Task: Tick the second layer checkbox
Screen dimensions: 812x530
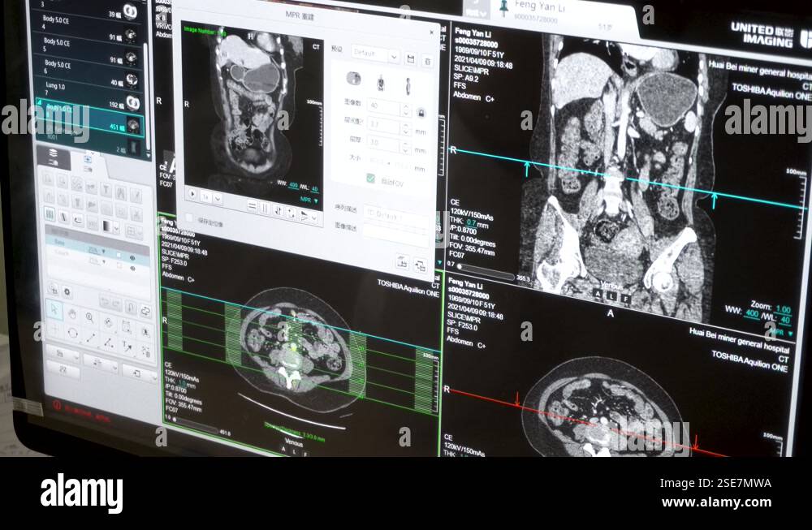Action: click(x=118, y=265)
